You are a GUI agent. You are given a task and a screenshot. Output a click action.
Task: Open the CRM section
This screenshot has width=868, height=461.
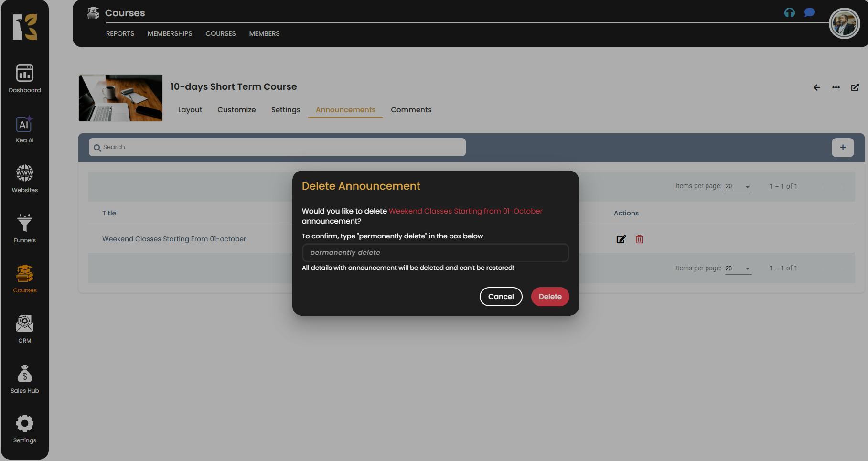click(x=24, y=329)
